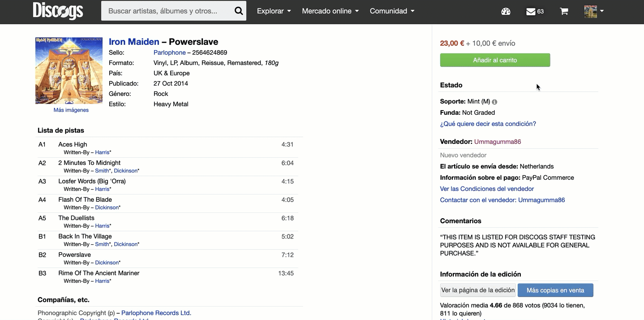
Task: Select the Powerslave track title B2
Action: point(74,255)
